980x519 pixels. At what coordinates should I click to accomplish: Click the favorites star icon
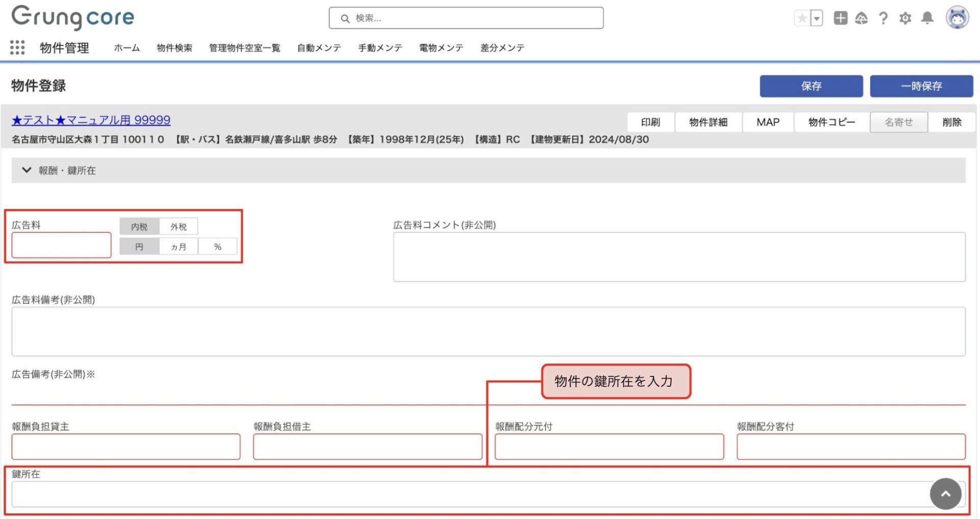[x=802, y=18]
